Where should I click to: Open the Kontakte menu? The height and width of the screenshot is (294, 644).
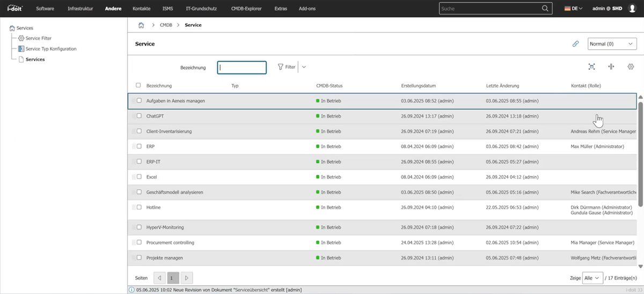(142, 9)
